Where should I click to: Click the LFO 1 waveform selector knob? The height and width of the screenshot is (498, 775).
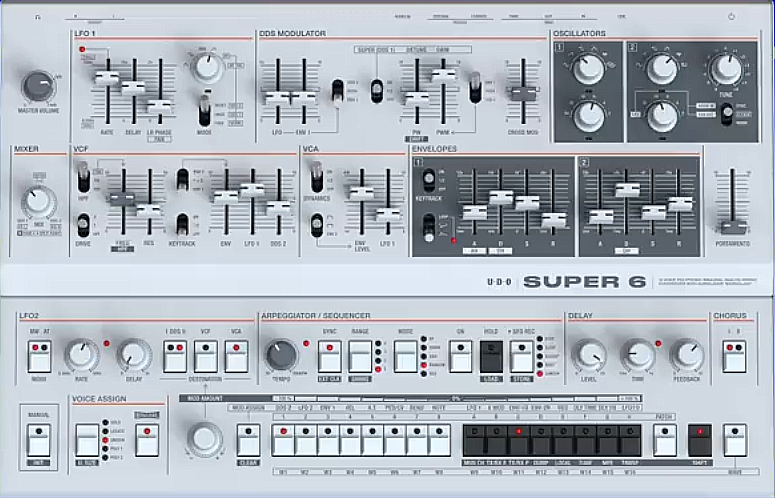pyautogui.click(x=207, y=68)
